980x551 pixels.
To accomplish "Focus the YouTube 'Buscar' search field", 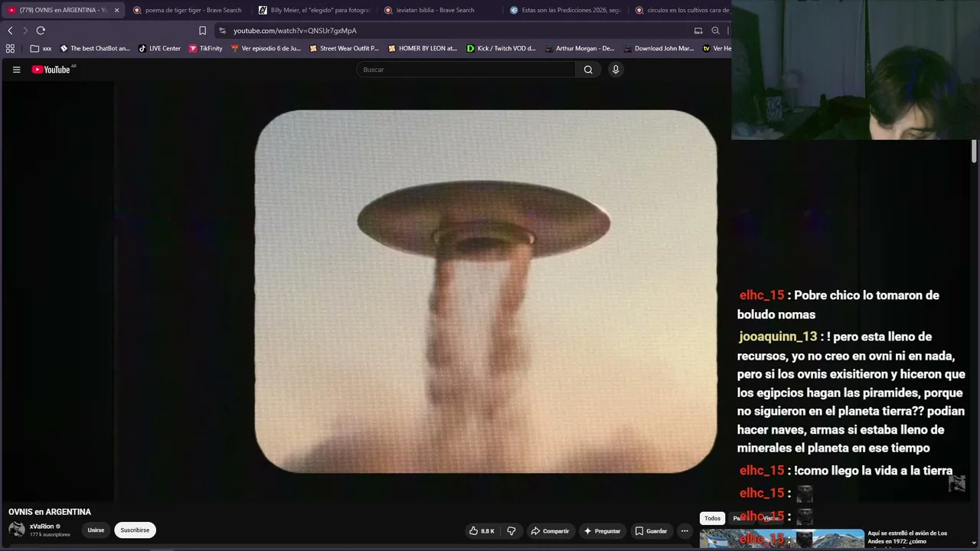I will click(x=465, y=70).
